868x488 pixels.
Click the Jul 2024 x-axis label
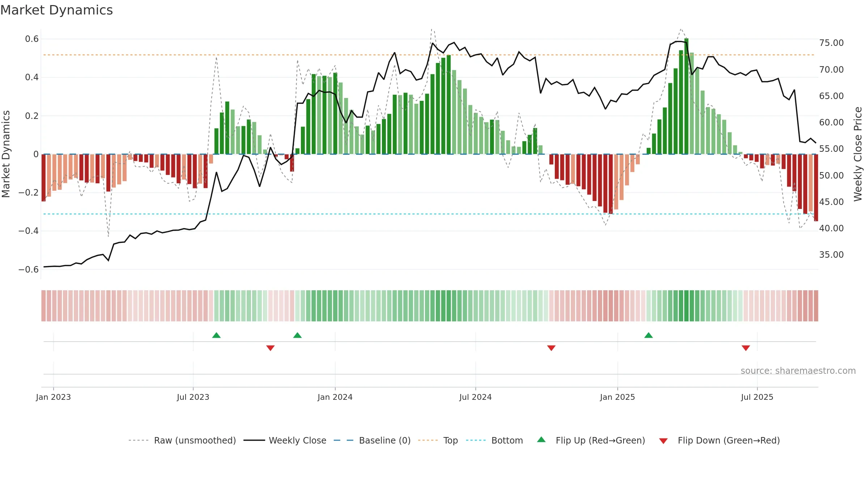476,397
